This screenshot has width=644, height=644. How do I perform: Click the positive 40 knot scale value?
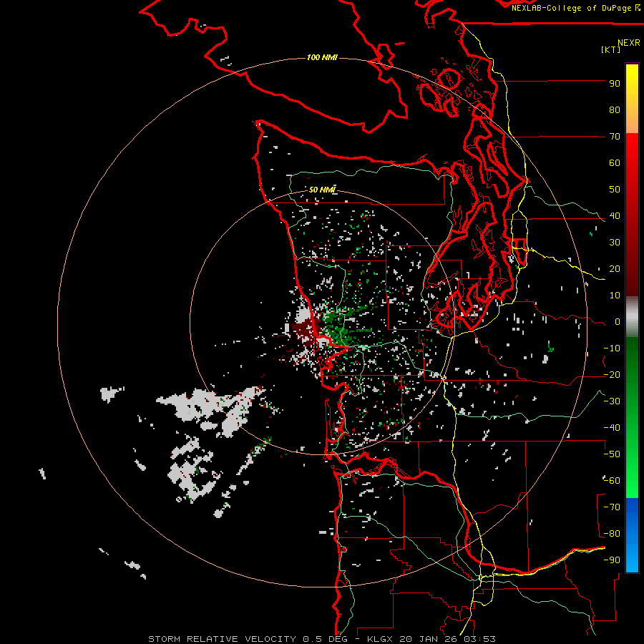[615, 216]
